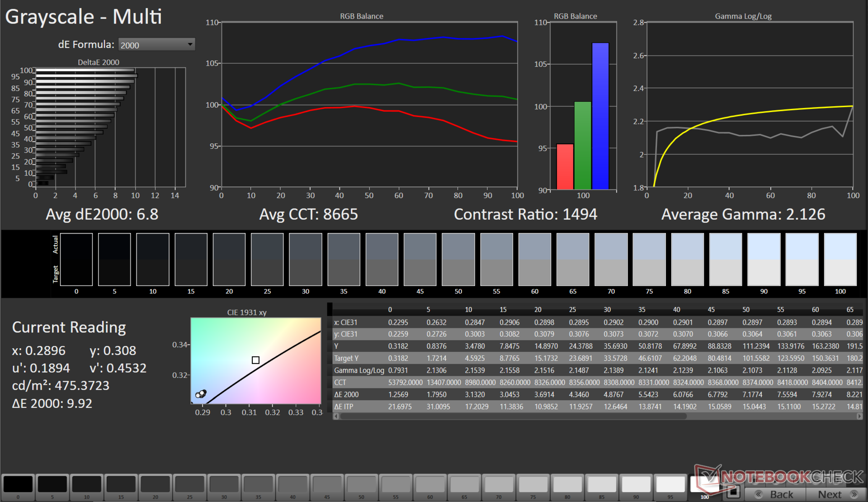The height and width of the screenshot is (502, 868).
Task: Click the Gamma Log/Log chart
Action: pyautogui.click(x=750, y=104)
